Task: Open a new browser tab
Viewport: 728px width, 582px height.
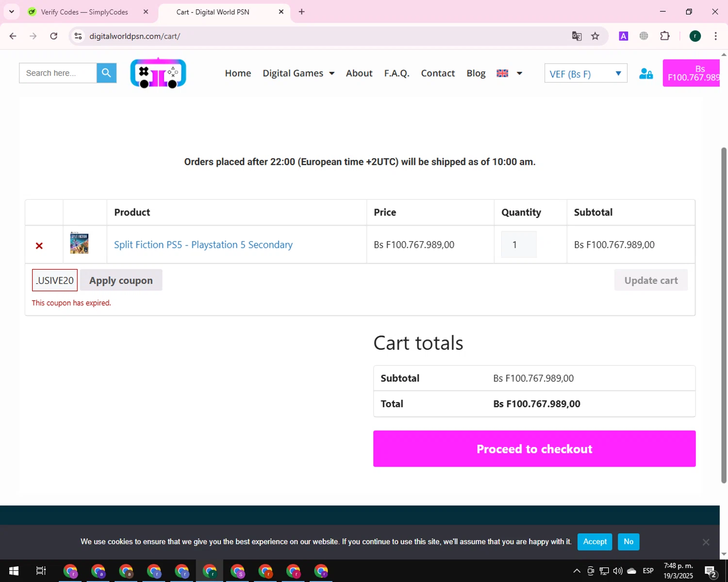Action: click(x=301, y=12)
